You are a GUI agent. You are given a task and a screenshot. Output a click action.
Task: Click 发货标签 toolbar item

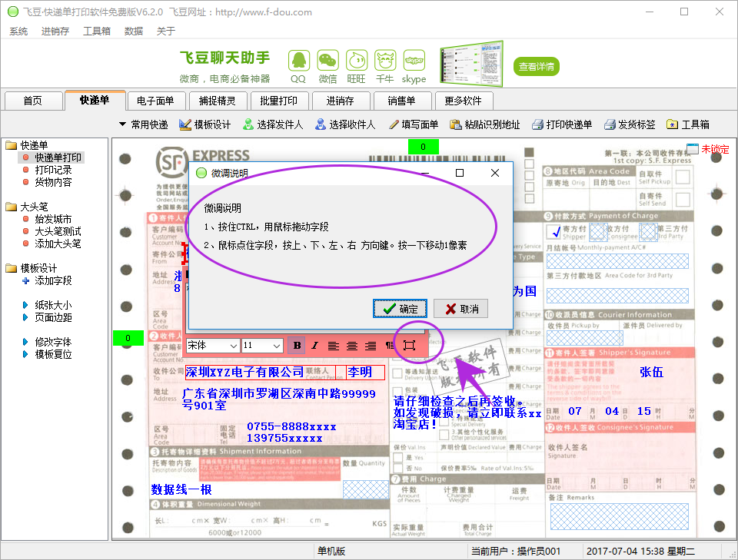point(630,124)
